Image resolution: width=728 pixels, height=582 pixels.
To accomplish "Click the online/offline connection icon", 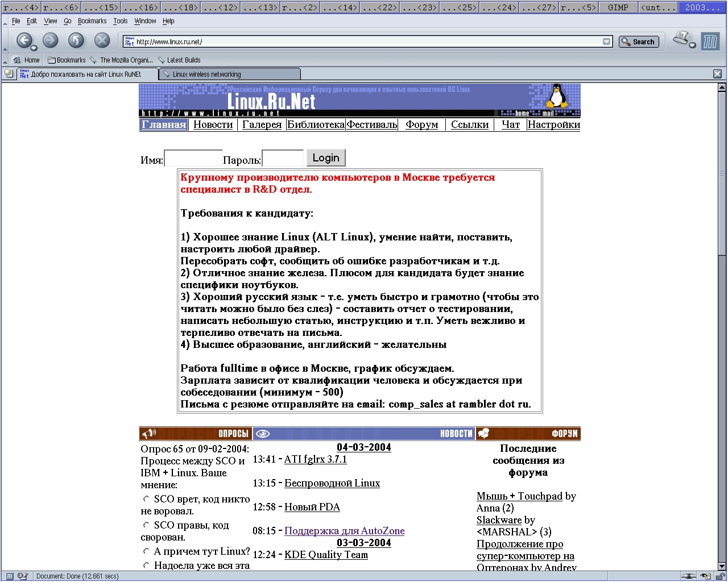I will click(688, 576).
